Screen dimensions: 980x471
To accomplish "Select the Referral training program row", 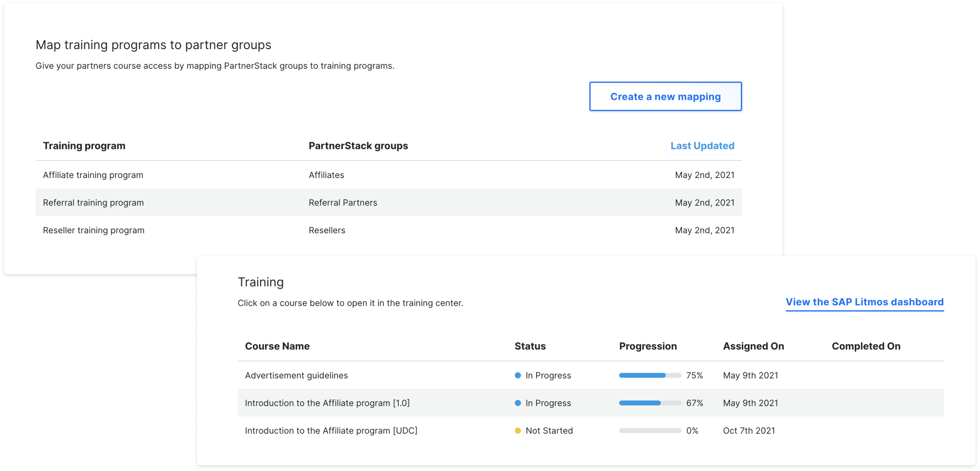I will click(93, 203).
